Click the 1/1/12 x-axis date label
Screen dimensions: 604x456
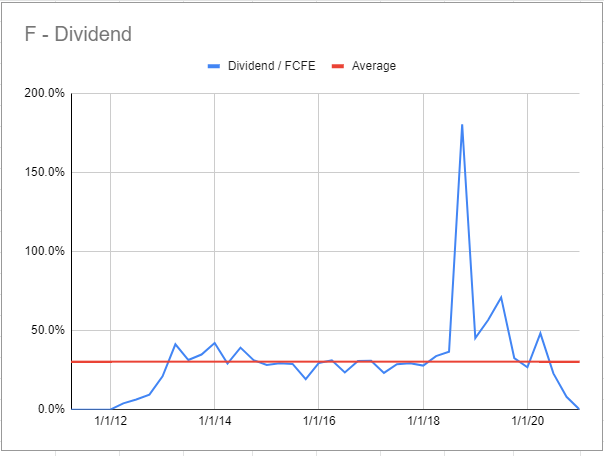pos(111,421)
